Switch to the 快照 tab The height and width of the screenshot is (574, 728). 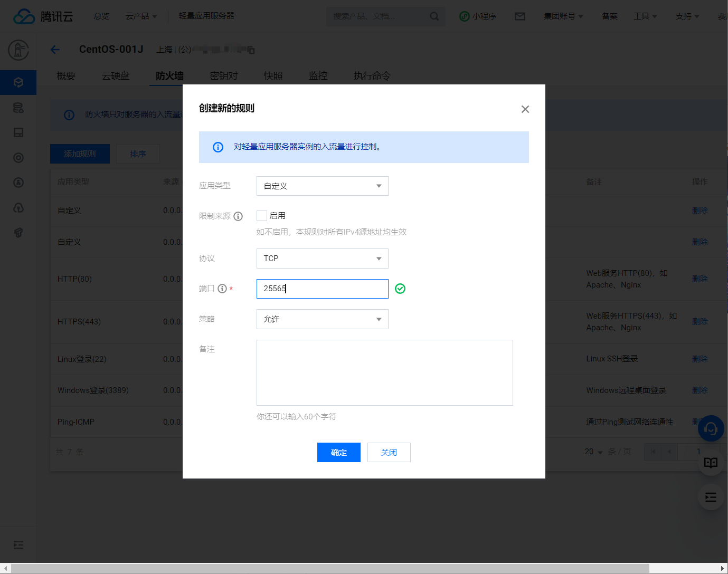pyautogui.click(x=273, y=76)
